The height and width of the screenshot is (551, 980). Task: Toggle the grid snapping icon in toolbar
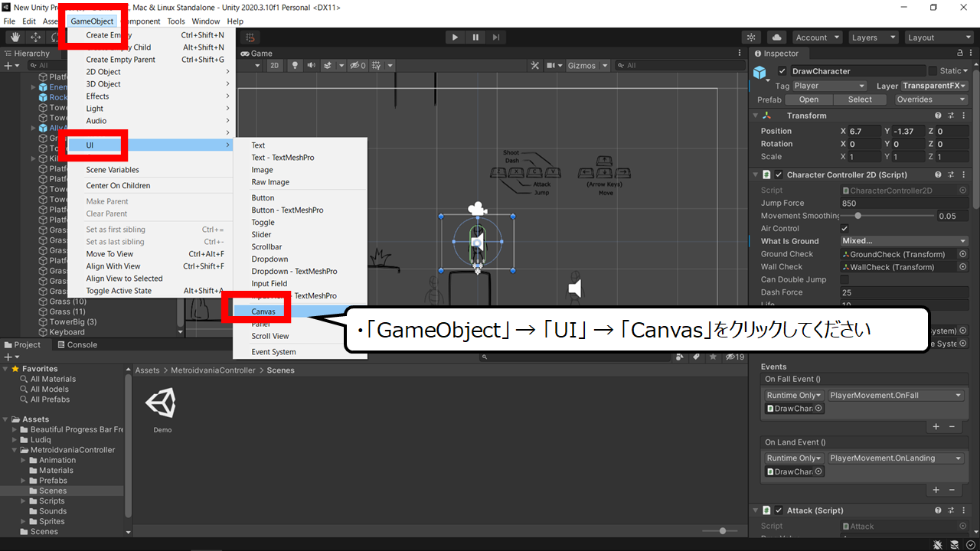250,37
